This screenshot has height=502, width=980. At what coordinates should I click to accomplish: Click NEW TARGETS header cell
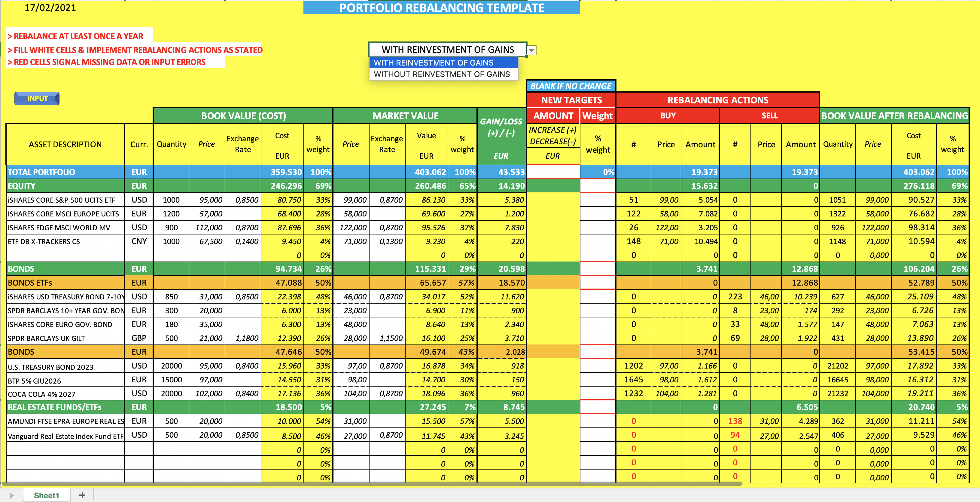point(571,100)
